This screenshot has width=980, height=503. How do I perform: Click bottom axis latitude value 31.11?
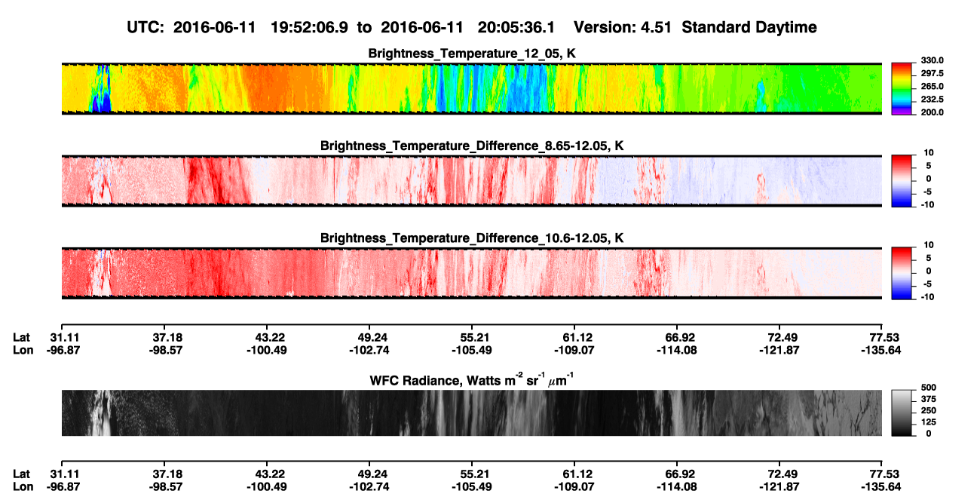[x=64, y=474]
